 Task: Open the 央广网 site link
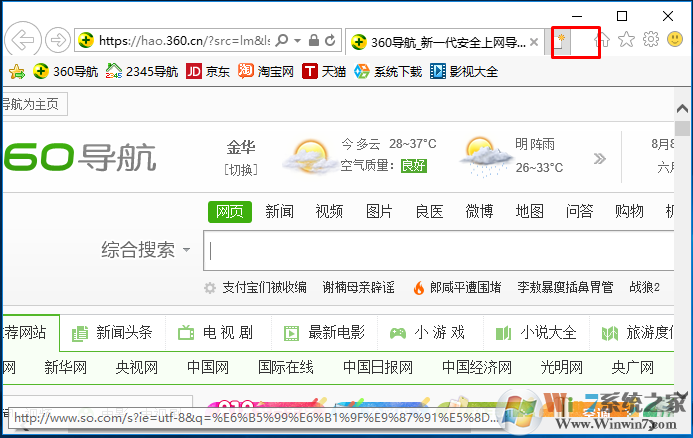click(x=632, y=367)
